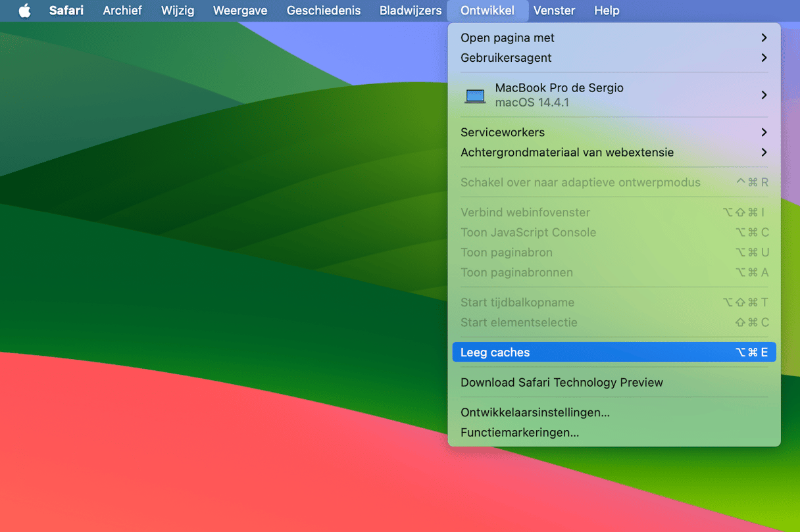
Task: Open the Wijzig menu
Action: 178,11
